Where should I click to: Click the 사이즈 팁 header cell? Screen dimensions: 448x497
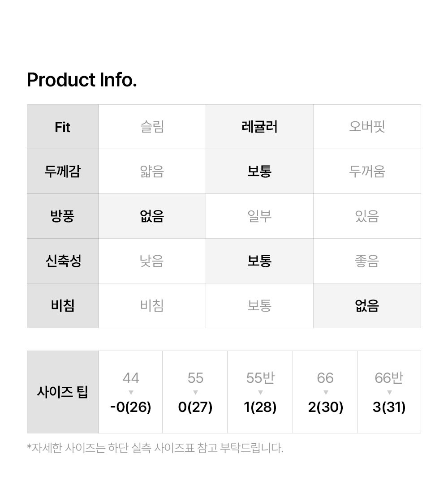pyautogui.click(x=63, y=392)
